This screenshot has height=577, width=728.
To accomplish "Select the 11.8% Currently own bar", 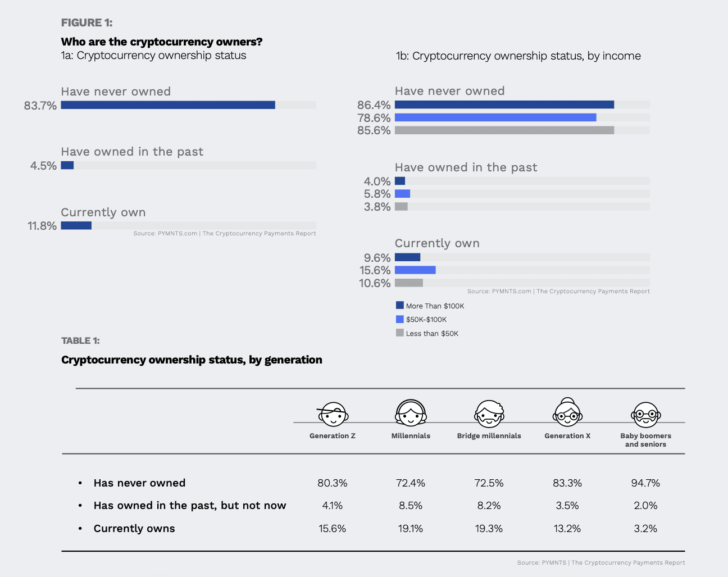I will (76, 226).
